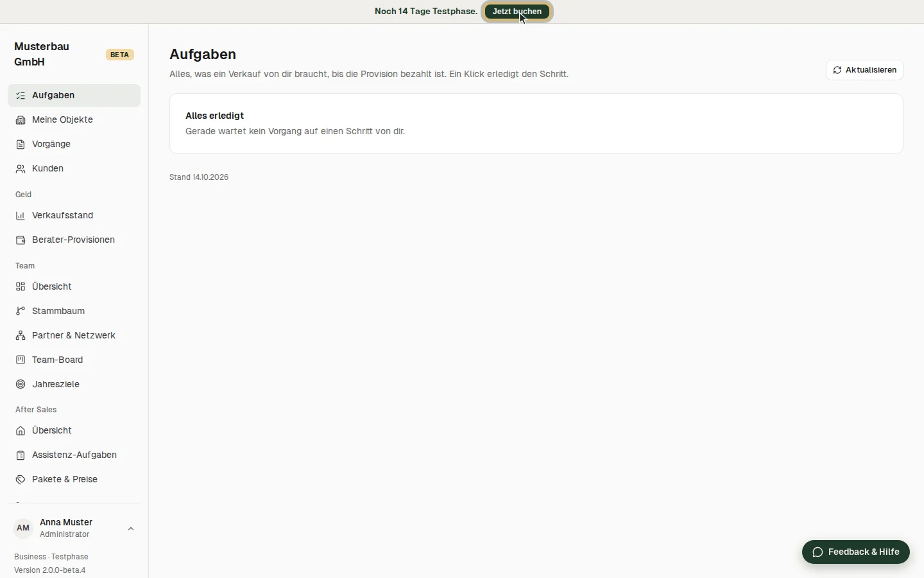Click the Stand 14.10.2026 text
Screen dimensions: 924x578
point(199,177)
